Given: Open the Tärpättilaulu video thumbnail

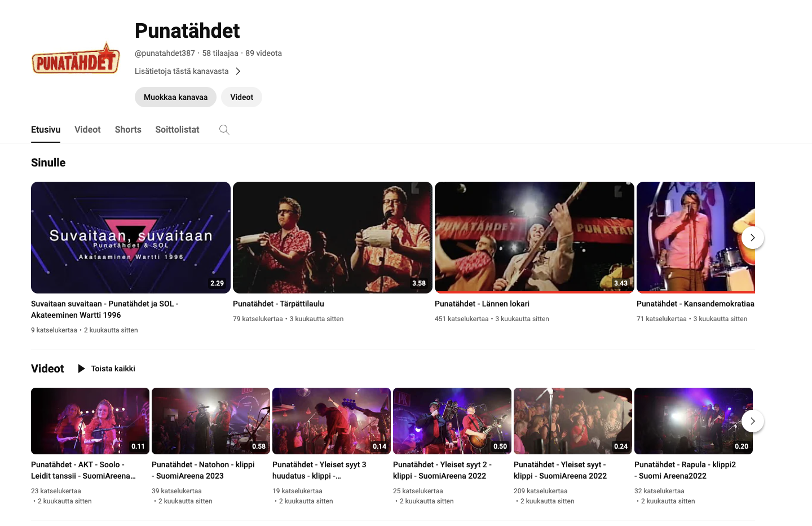Looking at the screenshot, I should [x=333, y=238].
